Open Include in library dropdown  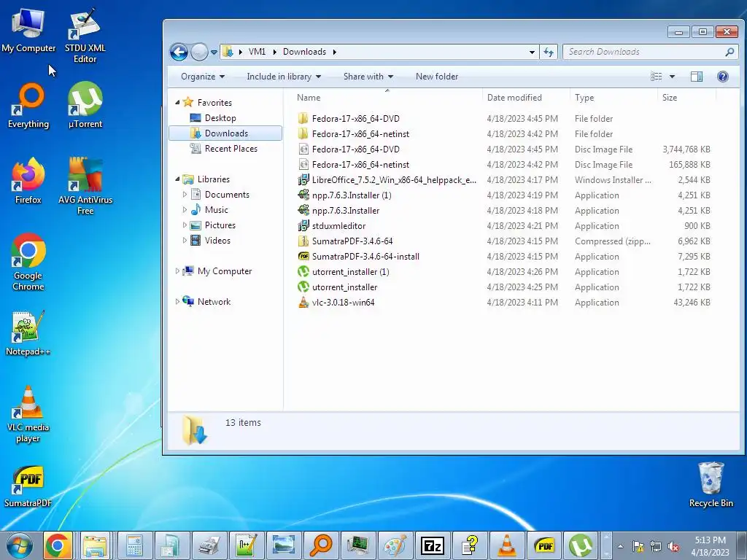pyautogui.click(x=284, y=77)
